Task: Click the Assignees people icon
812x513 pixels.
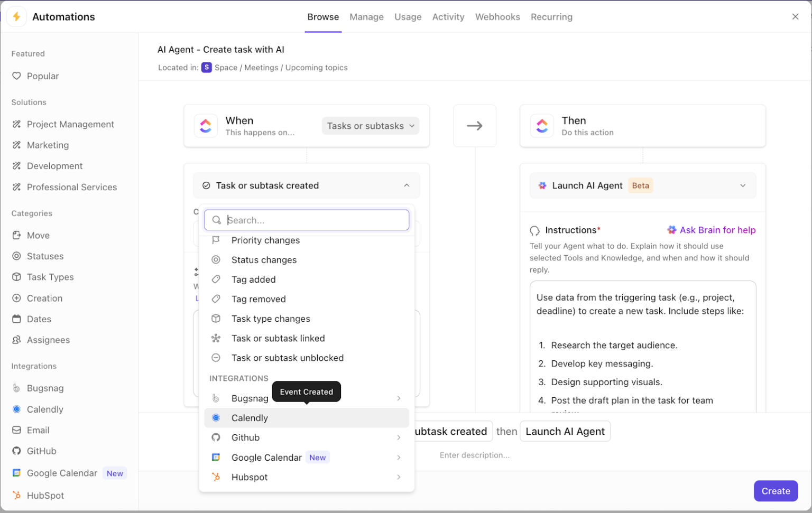Action: coord(16,340)
